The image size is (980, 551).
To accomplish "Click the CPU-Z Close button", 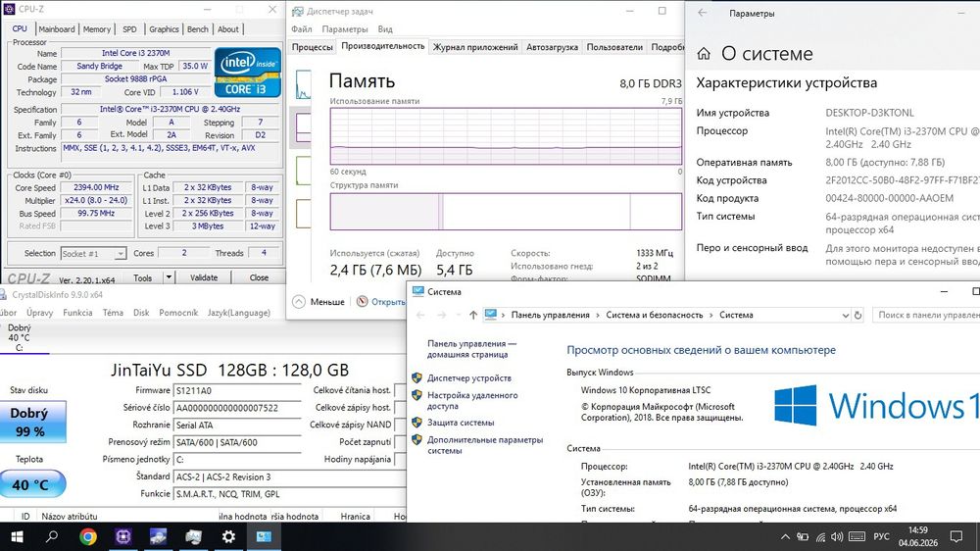I will (x=259, y=277).
